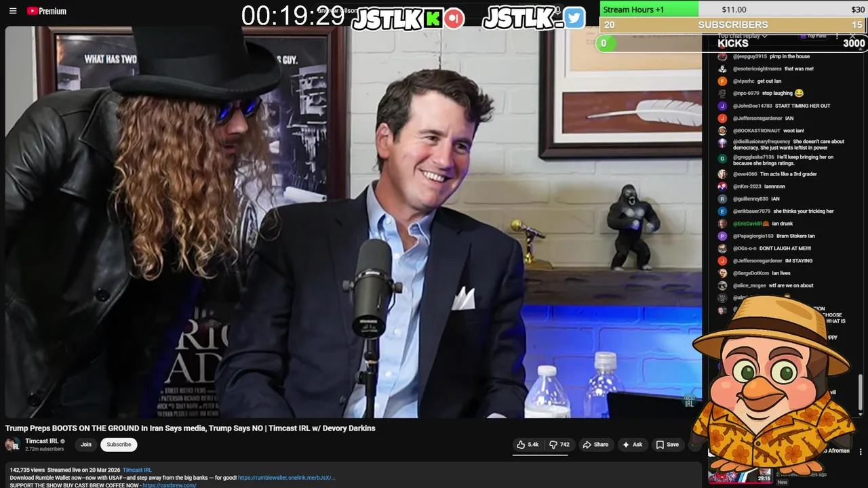Click the '142,735 views' text
Screen dimensions: 868x488
(x=27, y=470)
